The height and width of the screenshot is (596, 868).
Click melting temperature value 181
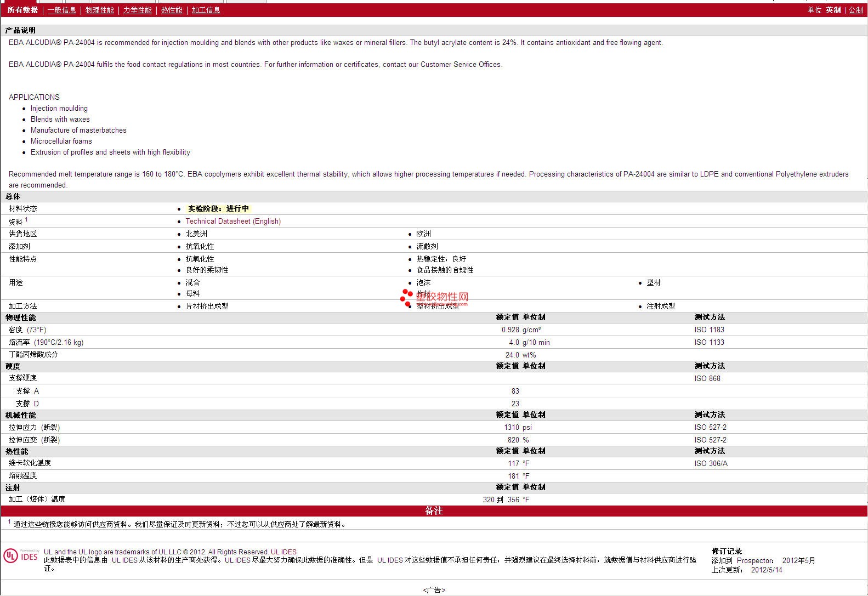pos(513,476)
